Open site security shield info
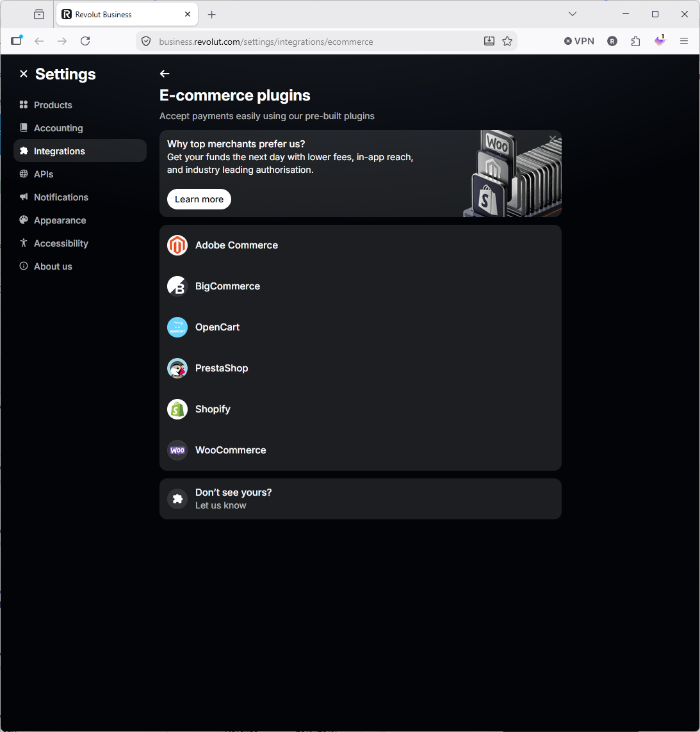Viewport: 700px width, 732px height. (146, 41)
